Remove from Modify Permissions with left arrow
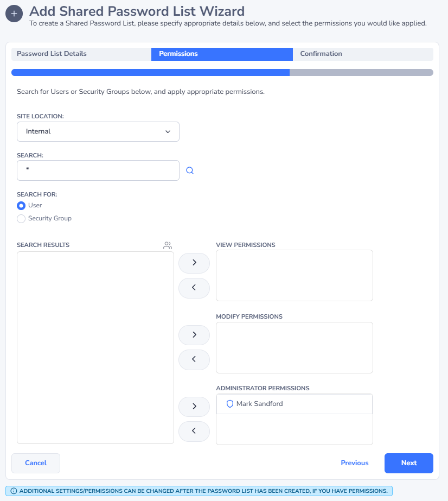The height and width of the screenshot is (501, 448). pyautogui.click(x=194, y=360)
